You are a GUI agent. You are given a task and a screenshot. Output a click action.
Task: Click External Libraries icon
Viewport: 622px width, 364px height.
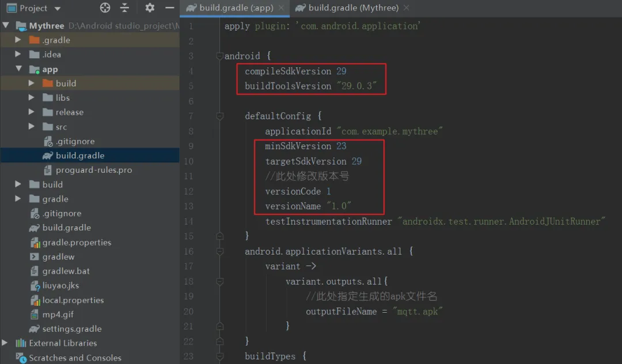point(21,343)
